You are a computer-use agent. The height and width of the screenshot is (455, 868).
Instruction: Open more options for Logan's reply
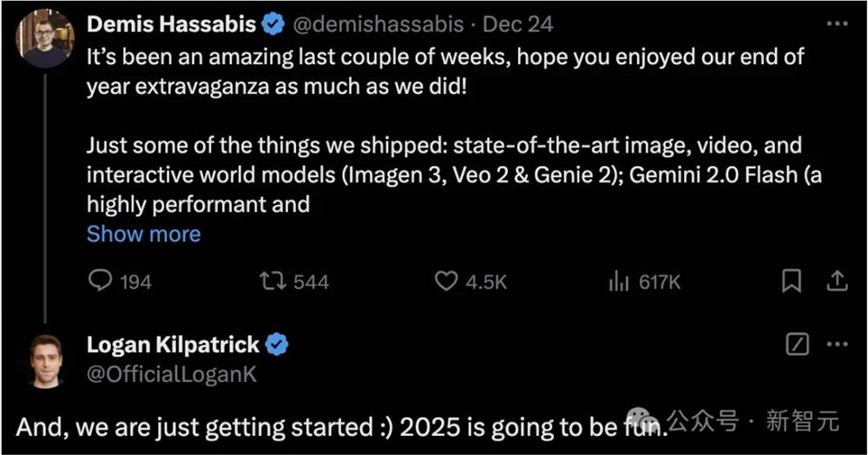click(837, 345)
